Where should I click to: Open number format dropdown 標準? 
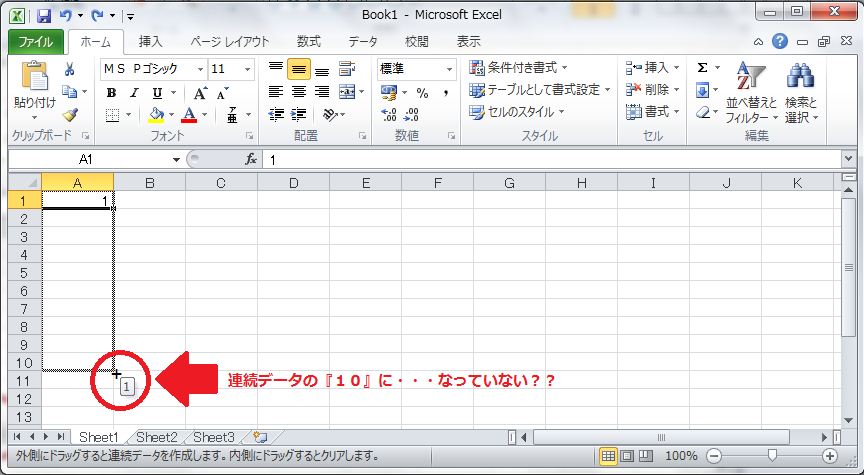449,69
